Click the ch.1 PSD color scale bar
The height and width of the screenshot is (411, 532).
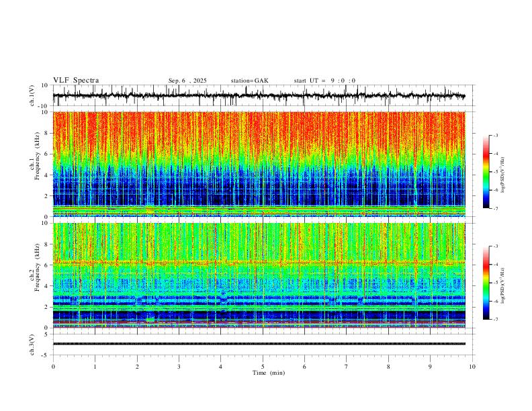click(x=486, y=172)
